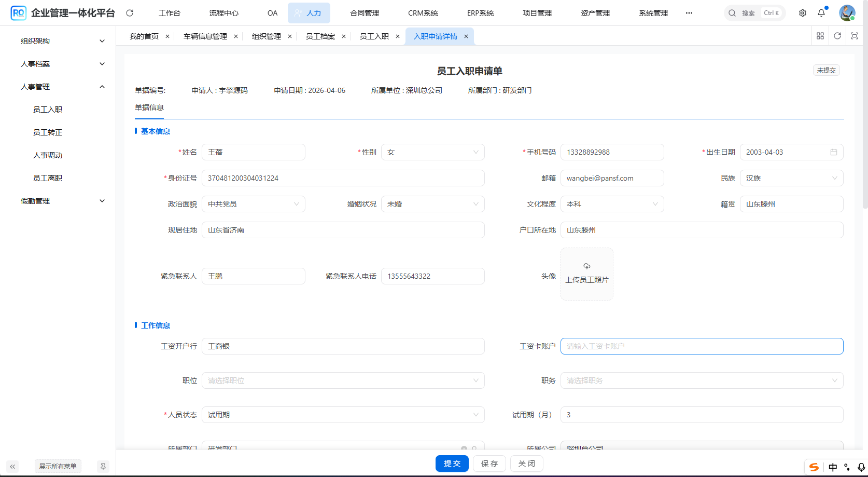Image resolution: width=868 pixels, height=477 pixels.
Task: Open the 政治面貌 dropdown
Action: click(253, 204)
